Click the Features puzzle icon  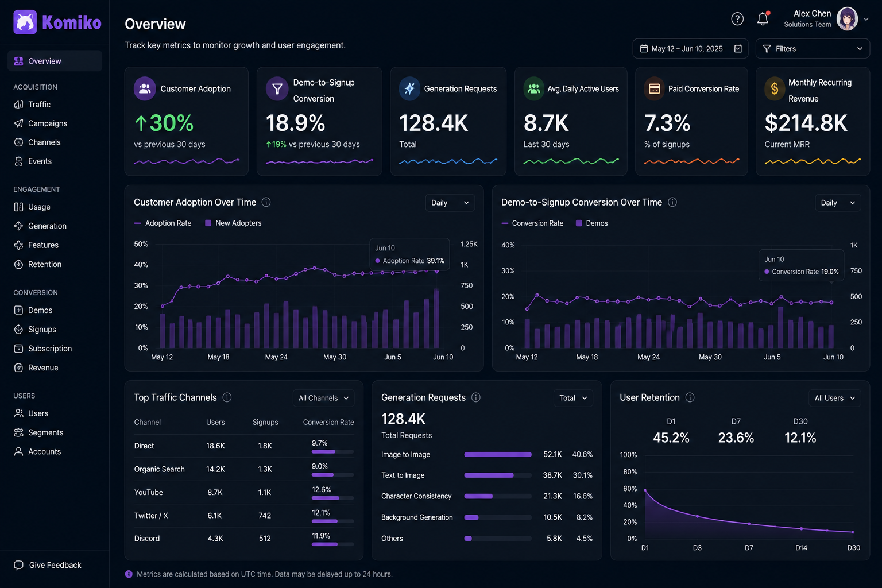tap(18, 245)
